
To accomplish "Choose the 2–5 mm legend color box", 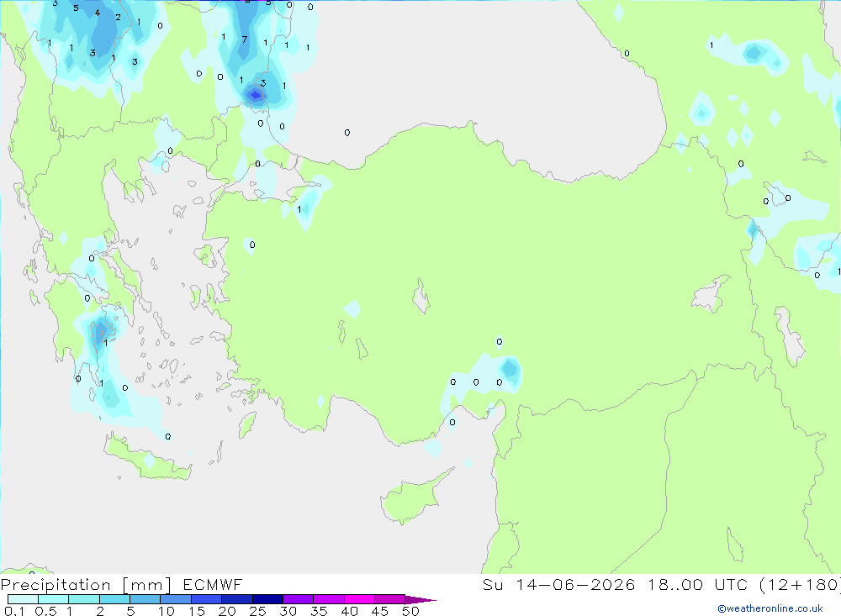I will tap(114, 599).
